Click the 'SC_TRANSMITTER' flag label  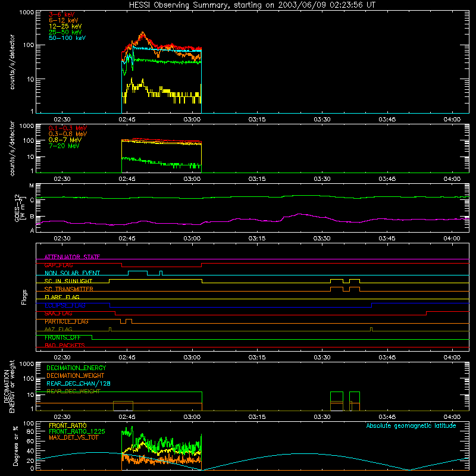(68, 289)
